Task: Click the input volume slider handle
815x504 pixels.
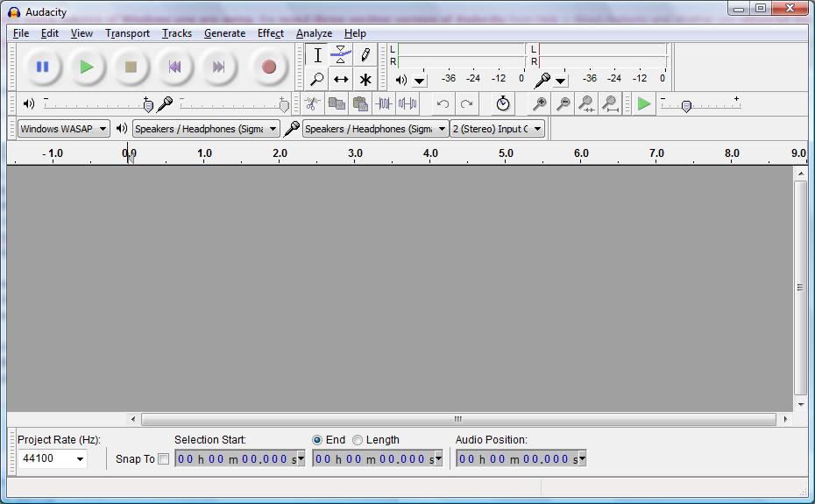Action: click(x=284, y=105)
